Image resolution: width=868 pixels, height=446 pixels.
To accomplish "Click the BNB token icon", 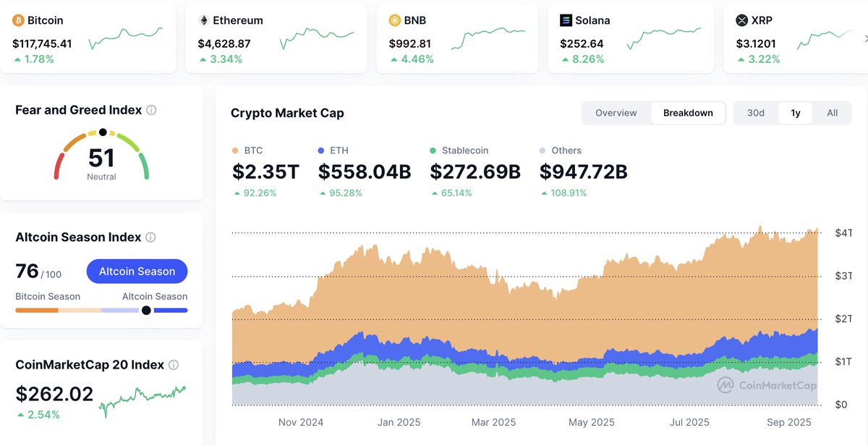I will tap(393, 20).
